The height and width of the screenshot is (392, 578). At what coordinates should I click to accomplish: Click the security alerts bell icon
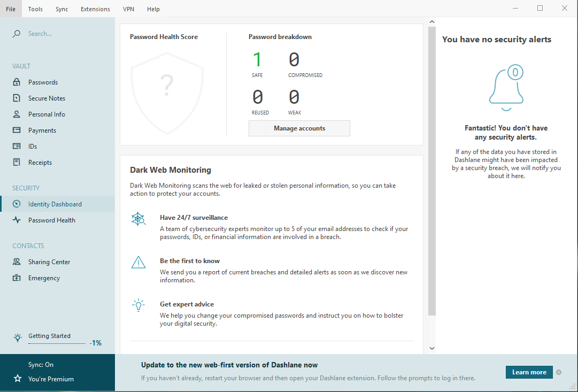click(506, 88)
